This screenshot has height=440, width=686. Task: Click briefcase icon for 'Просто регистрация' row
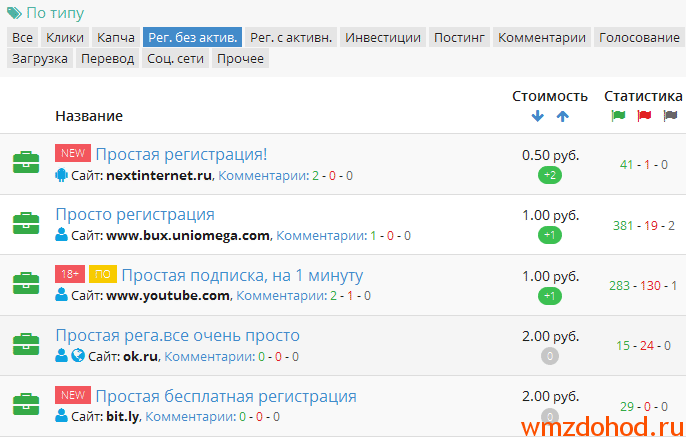(26, 223)
